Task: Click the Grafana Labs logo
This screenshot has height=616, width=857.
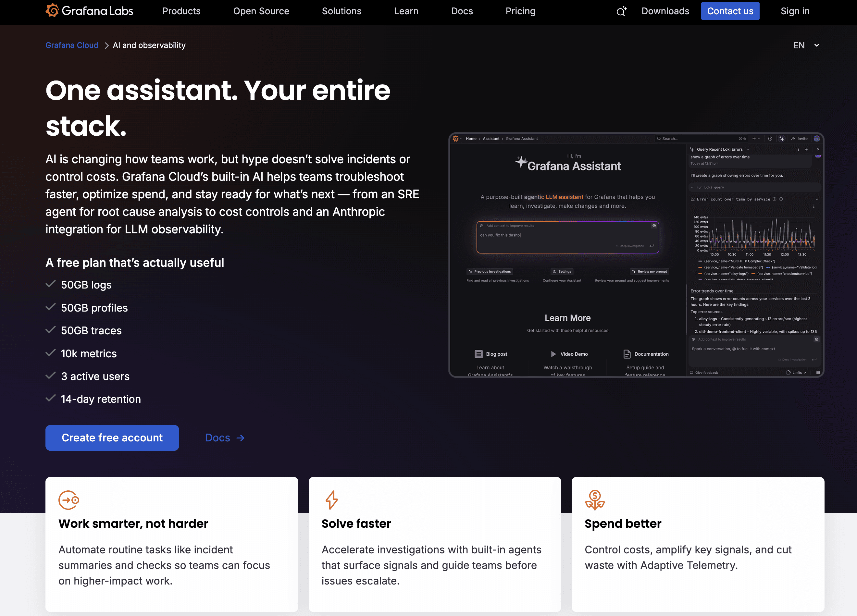Action: (90, 11)
